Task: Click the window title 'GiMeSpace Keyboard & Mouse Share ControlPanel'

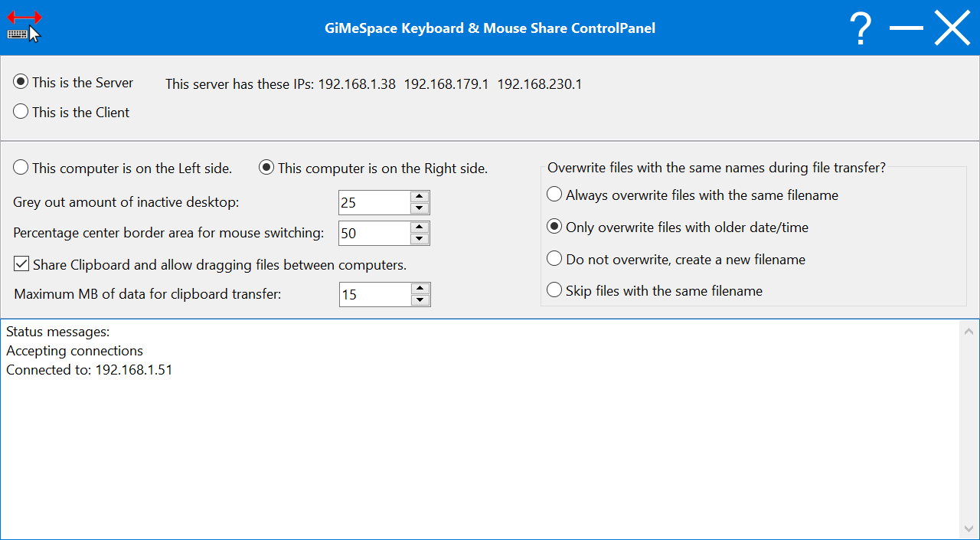Action: tap(490, 28)
